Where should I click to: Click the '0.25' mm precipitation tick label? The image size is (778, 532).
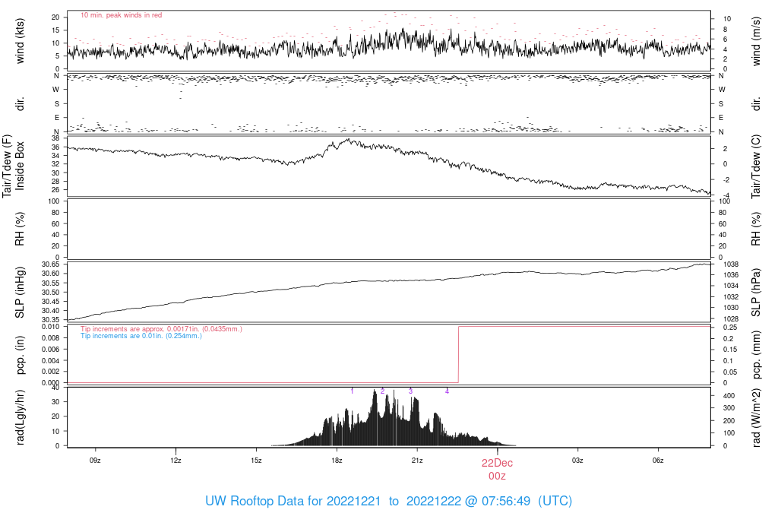click(x=730, y=328)
